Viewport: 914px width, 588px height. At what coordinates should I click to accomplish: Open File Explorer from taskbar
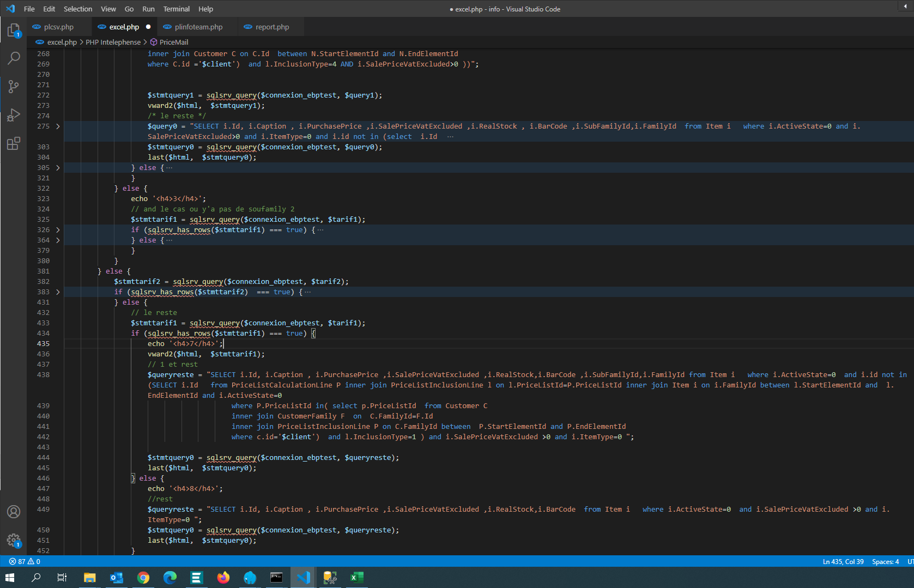(89, 578)
